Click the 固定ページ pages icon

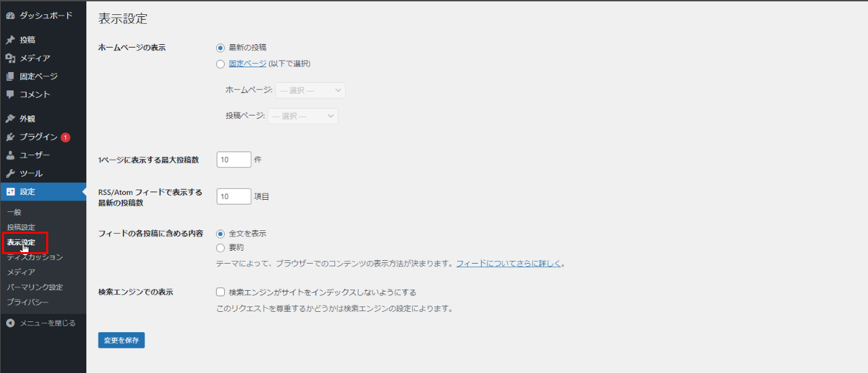(10, 77)
